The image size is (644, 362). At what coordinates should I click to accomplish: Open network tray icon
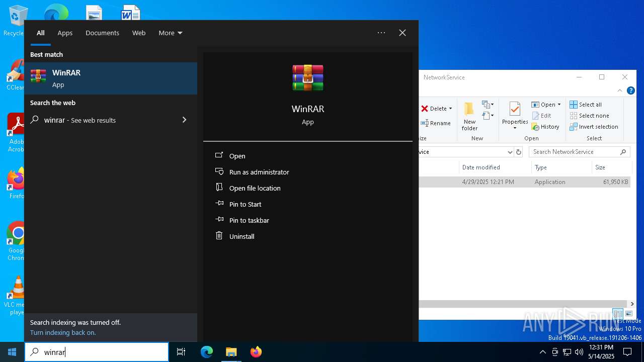[567, 352]
